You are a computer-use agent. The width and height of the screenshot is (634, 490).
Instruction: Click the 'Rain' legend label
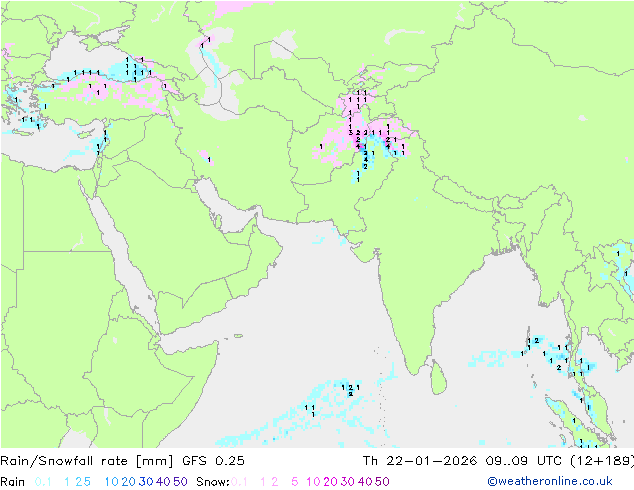(13, 482)
